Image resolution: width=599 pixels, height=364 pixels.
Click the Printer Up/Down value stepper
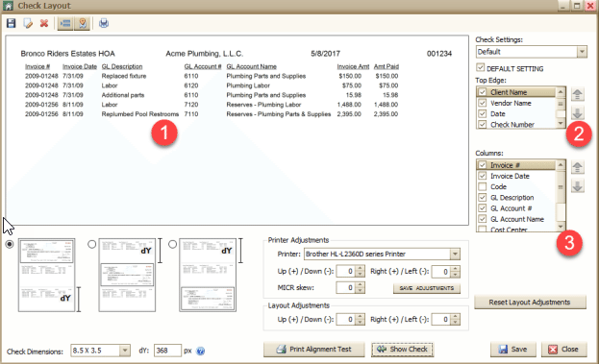360,272
